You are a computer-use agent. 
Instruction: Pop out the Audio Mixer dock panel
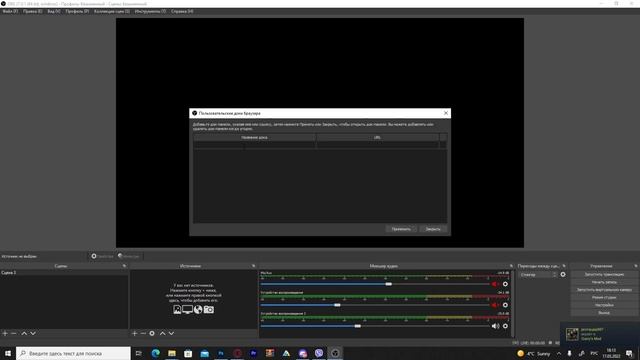click(x=511, y=266)
